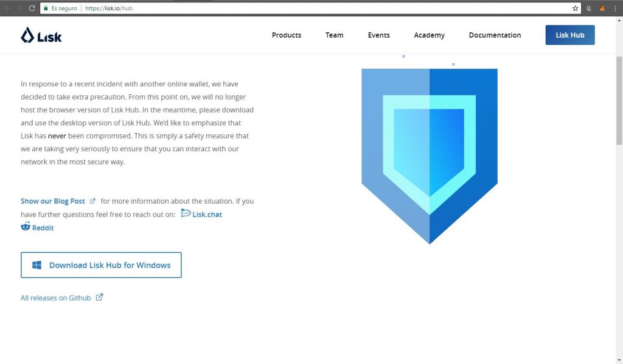Click the key icon in the browser toolbar
This screenshot has width=623, height=364.
pos(589,8)
